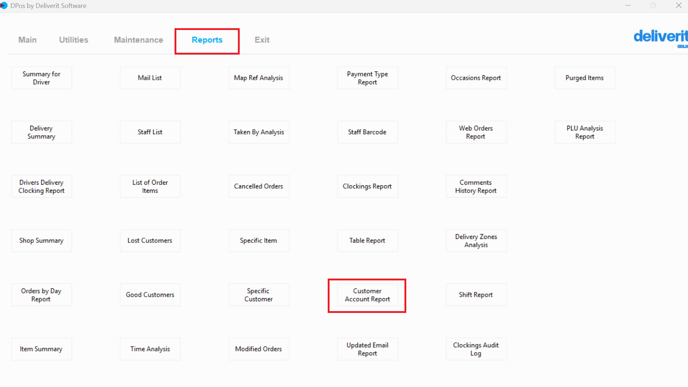The height and width of the screenshot is (387, 688).
Task: Open the Staff List report
Action: [150, 132]
